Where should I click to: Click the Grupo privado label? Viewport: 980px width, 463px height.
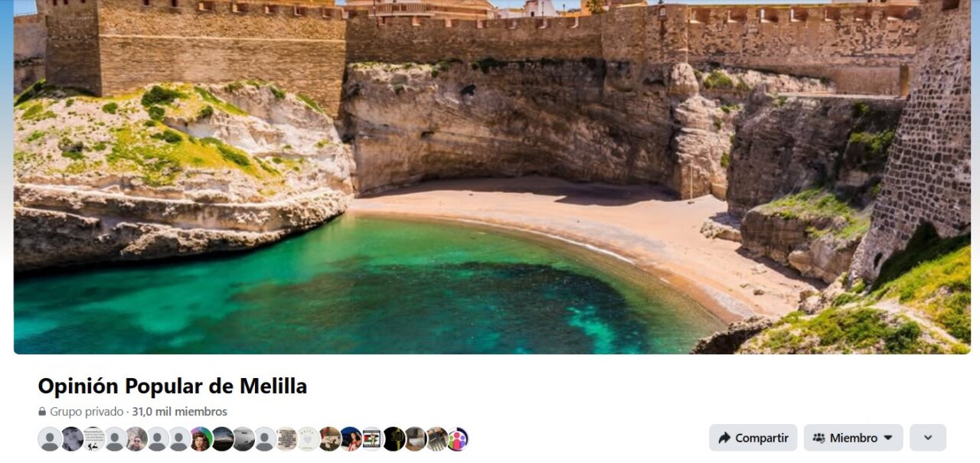(x=87, y=412)
